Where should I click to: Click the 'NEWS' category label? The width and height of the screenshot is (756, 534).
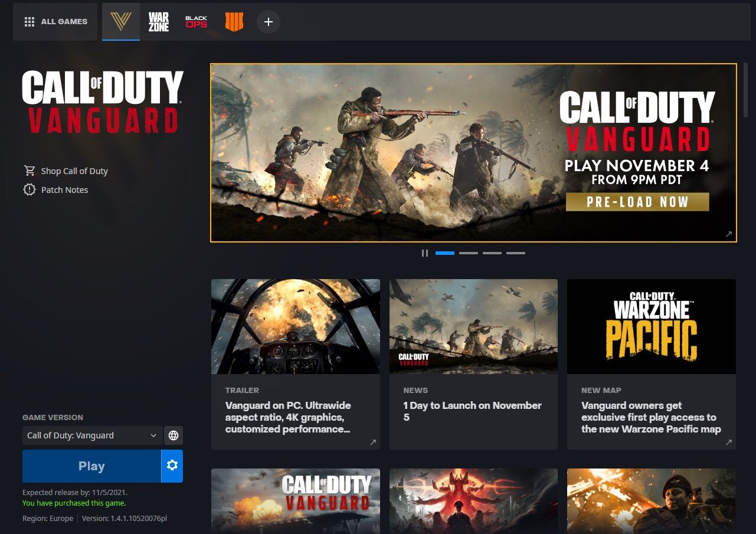click(x=415, y=391)
